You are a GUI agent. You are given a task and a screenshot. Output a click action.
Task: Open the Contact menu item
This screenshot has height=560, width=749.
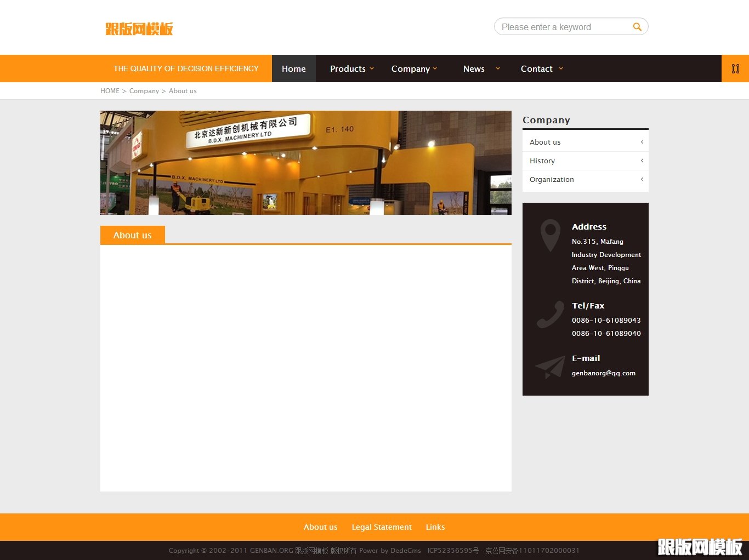[x=537, y=68]
